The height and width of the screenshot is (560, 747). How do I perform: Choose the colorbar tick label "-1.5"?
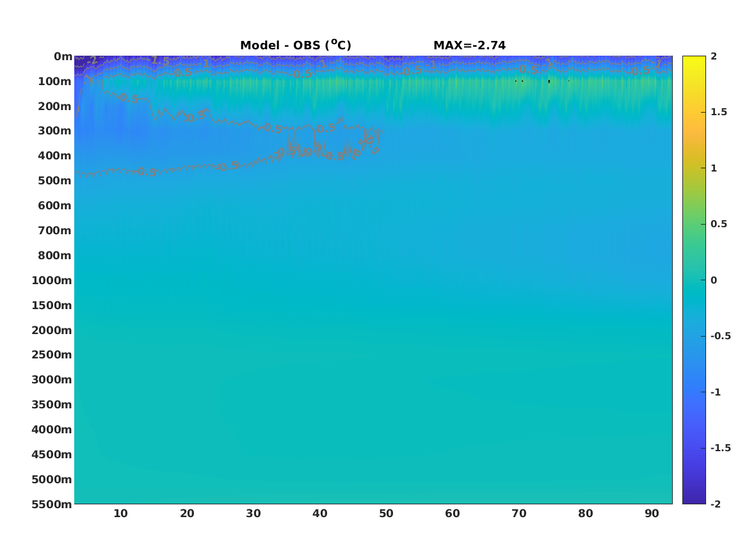[720, 448]
